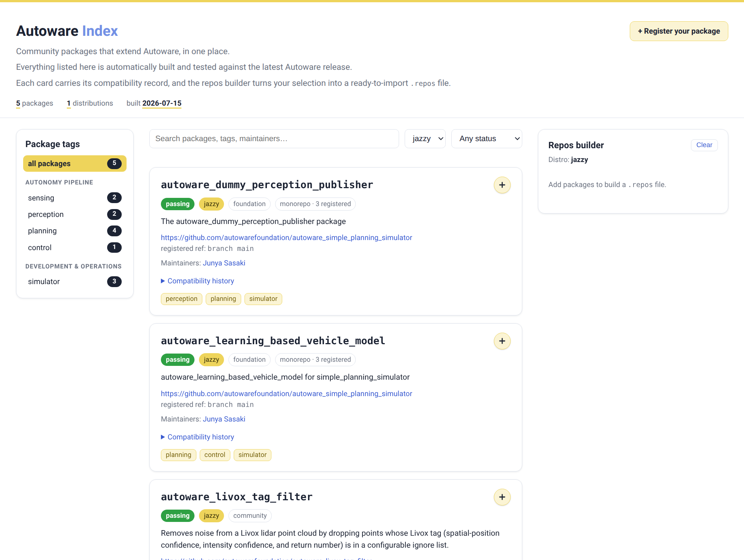Click Register your package button
The width and height of the screenshot is (744, 560).
coord(679,31)
